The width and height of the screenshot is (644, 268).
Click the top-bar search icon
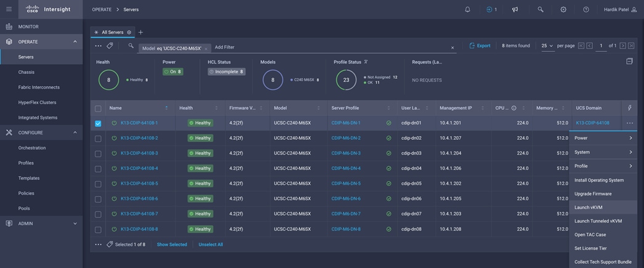click(541, 9)
